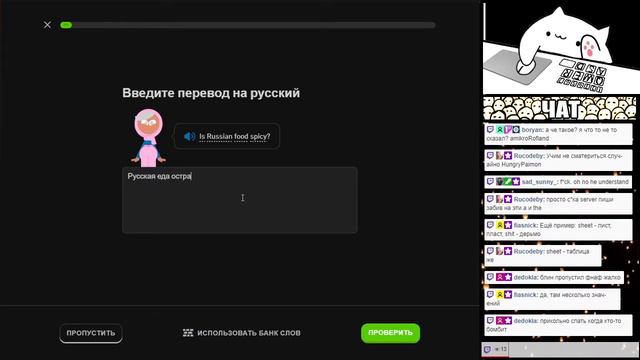Click flasnick's "Ещё пример: sheet" message
This screenshot has height=360, width=640.
tap(558, 229)
